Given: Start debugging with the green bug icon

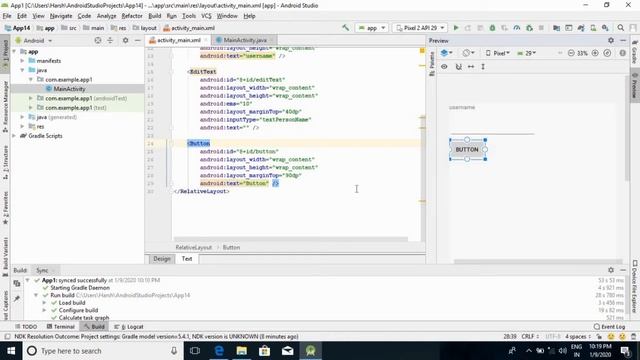Looking at the screenshot, I should 492,28.
